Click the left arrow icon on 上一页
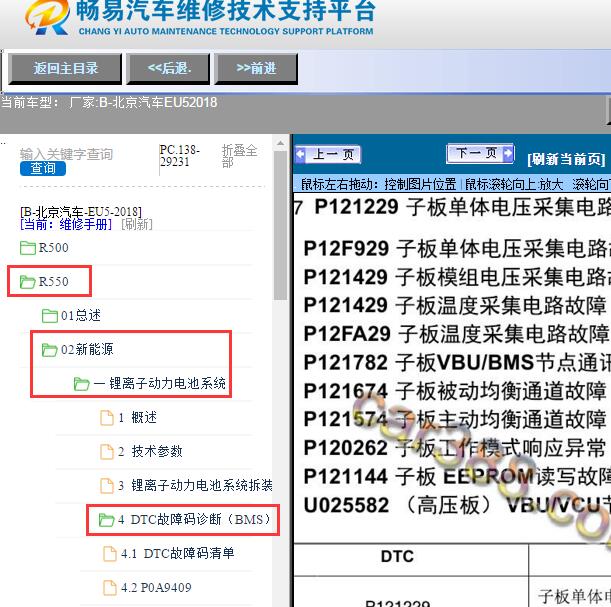The width and height of the screenshot is (611, 607). 300,154
